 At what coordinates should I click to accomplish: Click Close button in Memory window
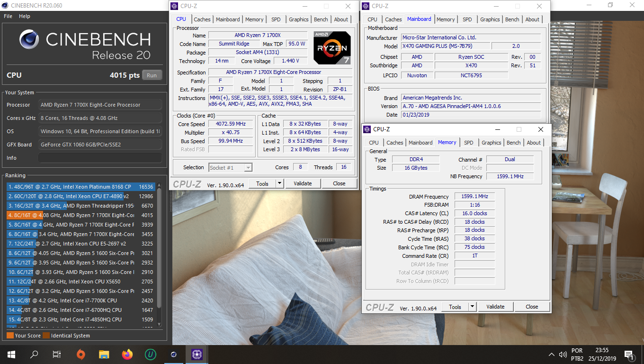tap(532, 307)
